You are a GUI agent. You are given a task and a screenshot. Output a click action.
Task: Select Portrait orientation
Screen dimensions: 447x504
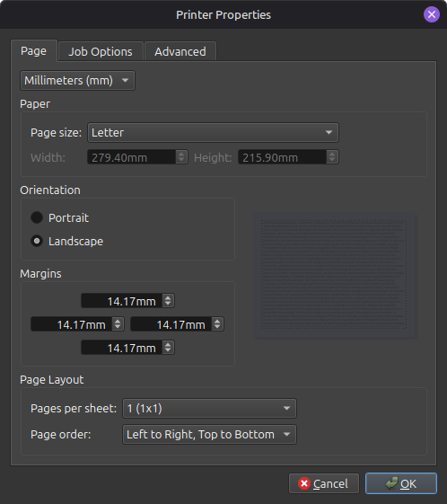59,218
